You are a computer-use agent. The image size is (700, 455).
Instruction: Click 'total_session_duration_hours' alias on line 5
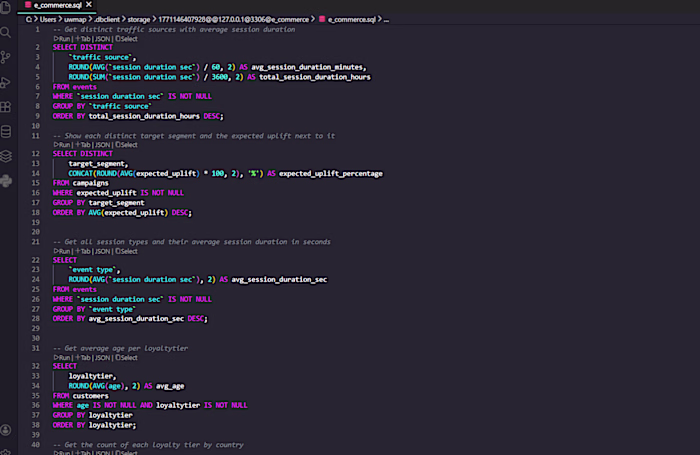tap(315, 77)
